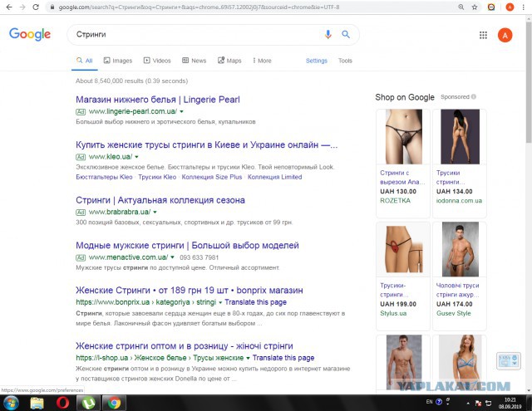Screen dimensions: 532x411
Task: Open sitelink Коллекция Size Plus
Action: [x=212, y=177]
